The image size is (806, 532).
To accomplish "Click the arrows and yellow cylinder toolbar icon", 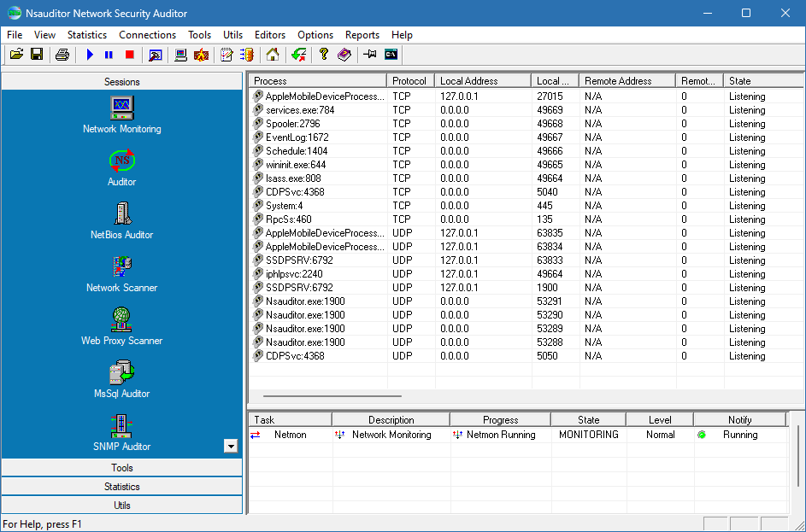I will coord(247,55).
